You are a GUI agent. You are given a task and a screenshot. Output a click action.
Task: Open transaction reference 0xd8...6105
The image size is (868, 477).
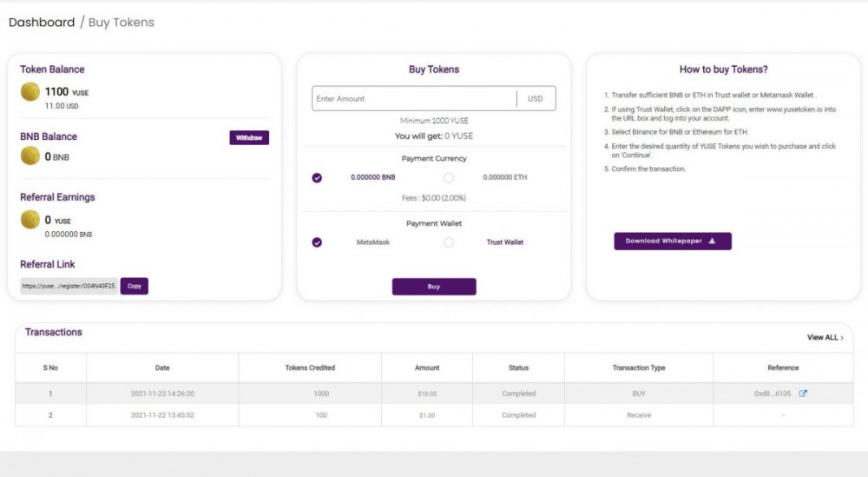(773, 394)
